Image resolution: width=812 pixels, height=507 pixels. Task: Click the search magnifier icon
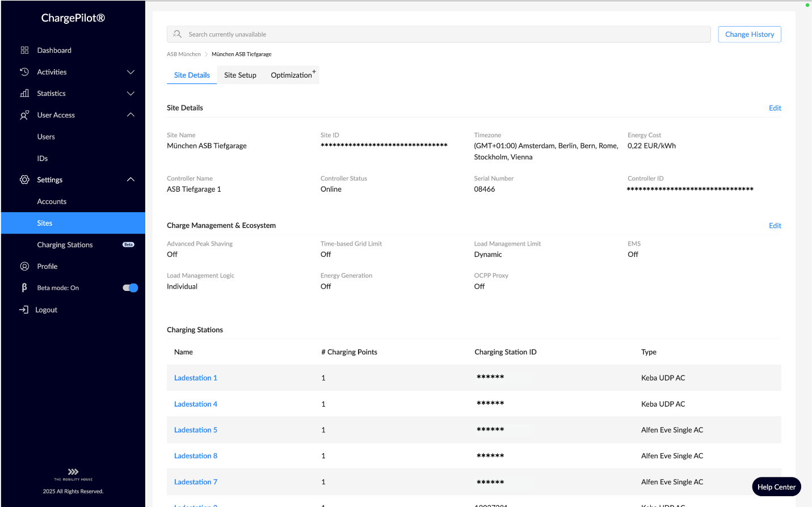pyautogui.click(x=178, y=34)
